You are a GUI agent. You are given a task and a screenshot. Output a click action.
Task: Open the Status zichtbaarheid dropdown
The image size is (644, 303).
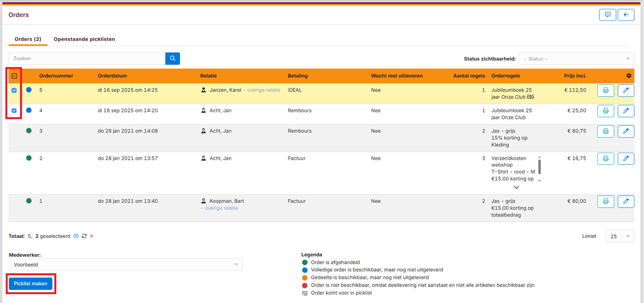576,59
